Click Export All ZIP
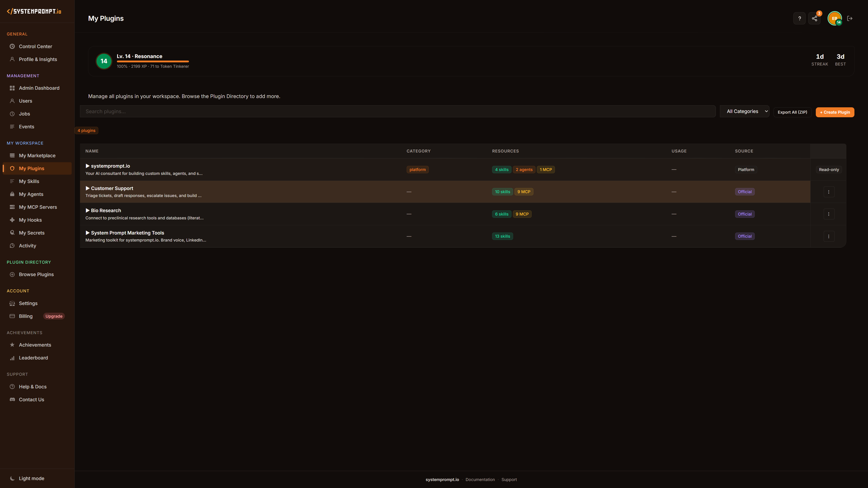The height and width of the screenshot is (488, 868). (792, 112)
